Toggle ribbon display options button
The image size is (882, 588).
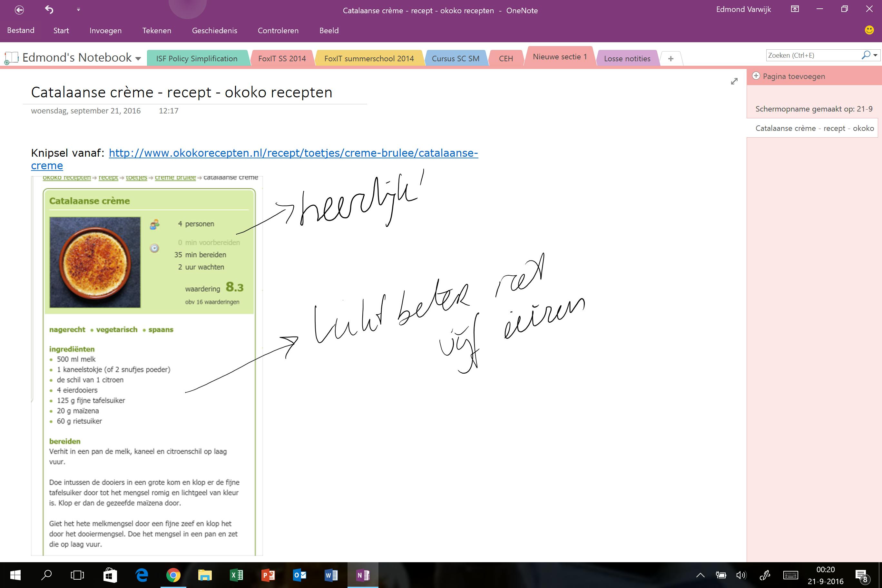tap(795, 9)
